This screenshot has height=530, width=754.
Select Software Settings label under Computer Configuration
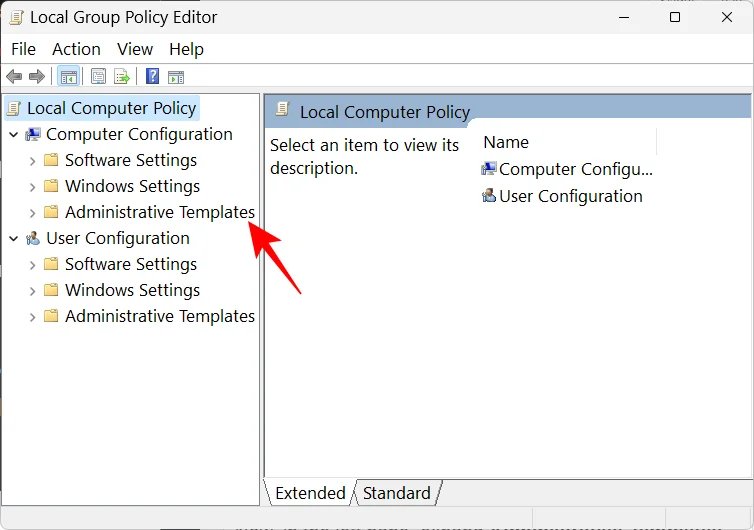coord(131,160)
